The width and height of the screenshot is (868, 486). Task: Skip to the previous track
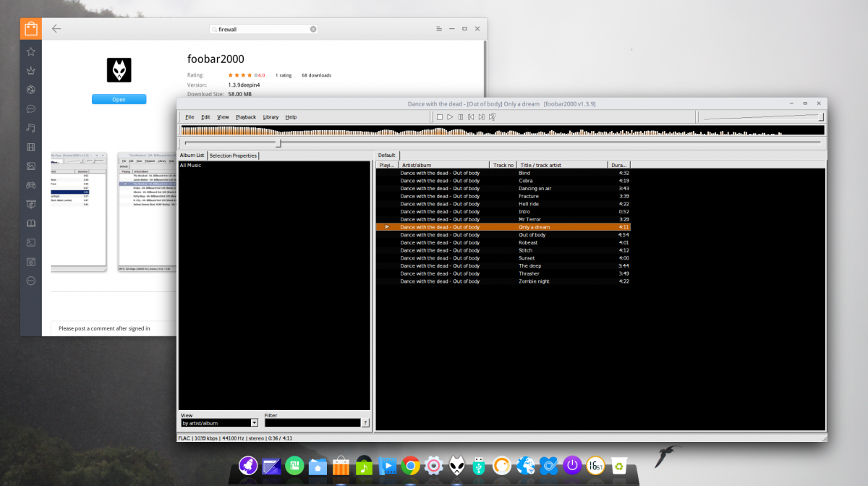tap(471, 117)
